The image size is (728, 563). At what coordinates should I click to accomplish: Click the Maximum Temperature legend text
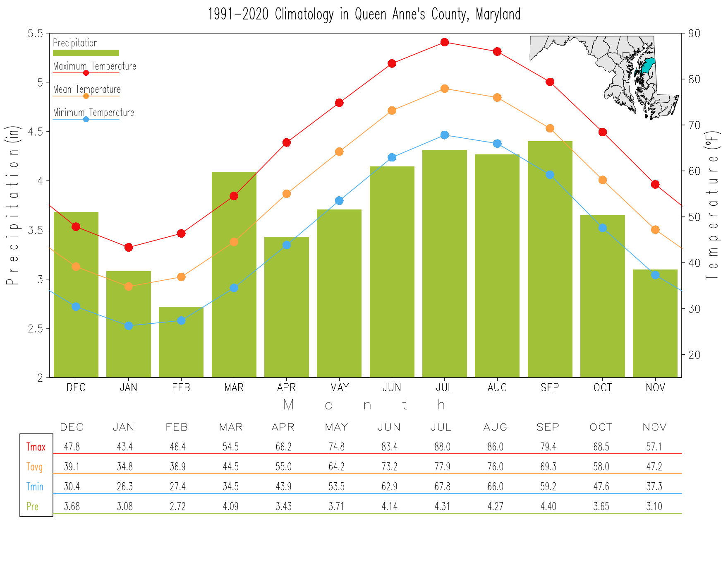pyautogui.click(x=95, y=66)
